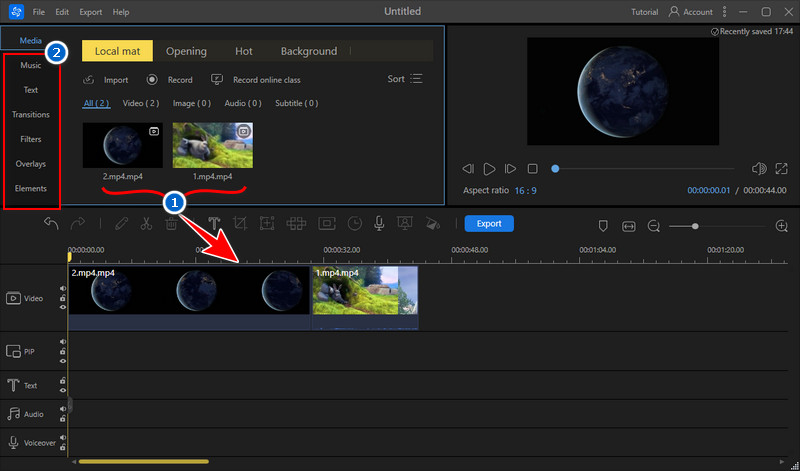Redo the last undone action
This screenshot has width=800, height=471.
pos(78,224)
